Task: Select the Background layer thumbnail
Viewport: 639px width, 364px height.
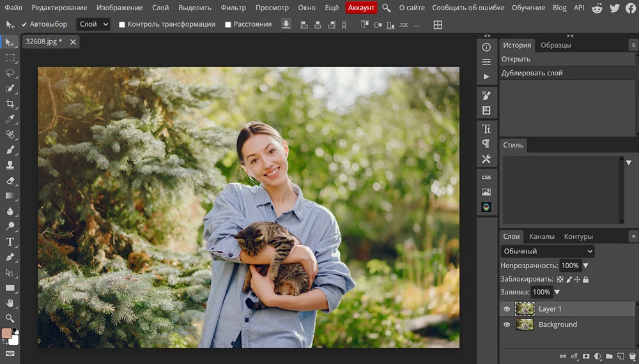Action: [x=525, y=324]
